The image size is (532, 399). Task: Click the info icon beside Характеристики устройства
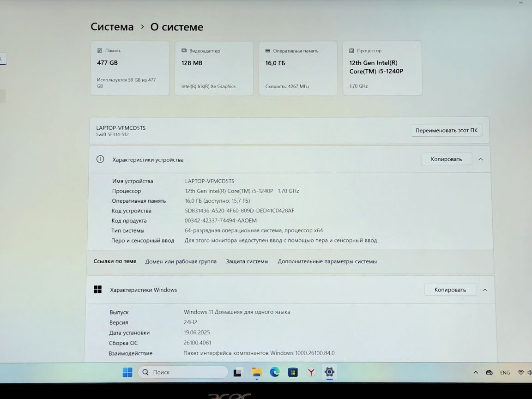[x=100, y=159]
